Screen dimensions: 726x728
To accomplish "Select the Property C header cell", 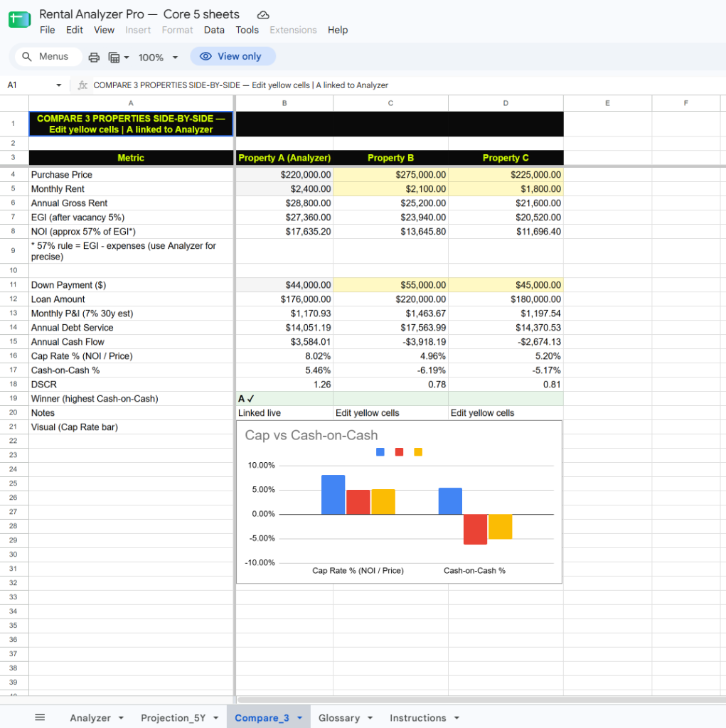I will (506, 158).
